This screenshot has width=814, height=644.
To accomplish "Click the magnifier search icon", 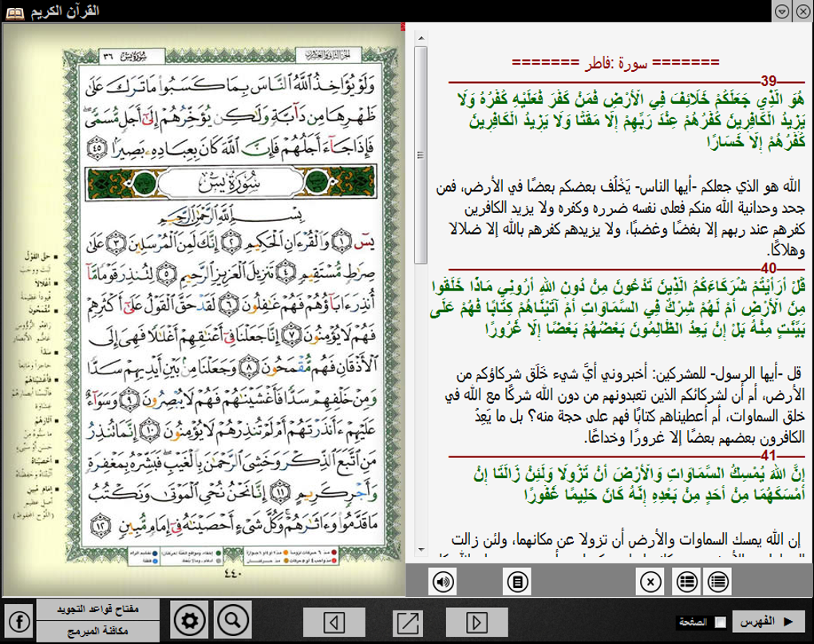I will click(x=232, y=621).
